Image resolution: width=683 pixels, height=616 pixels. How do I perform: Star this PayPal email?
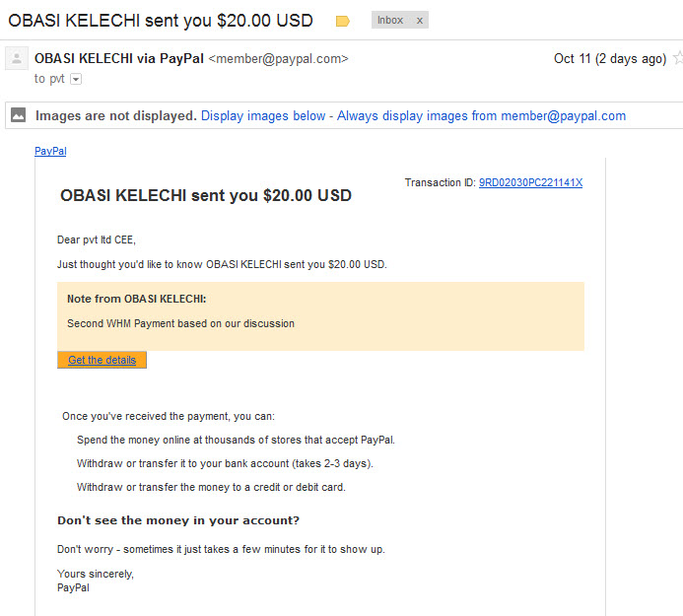[x=678, y=57]
